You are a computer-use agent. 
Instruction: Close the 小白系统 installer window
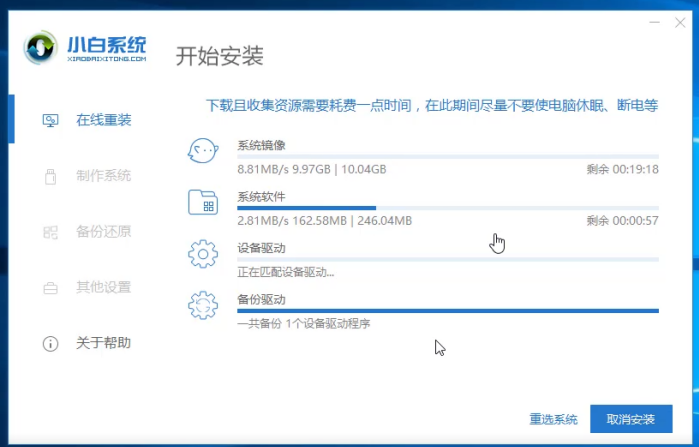[680, 22]
